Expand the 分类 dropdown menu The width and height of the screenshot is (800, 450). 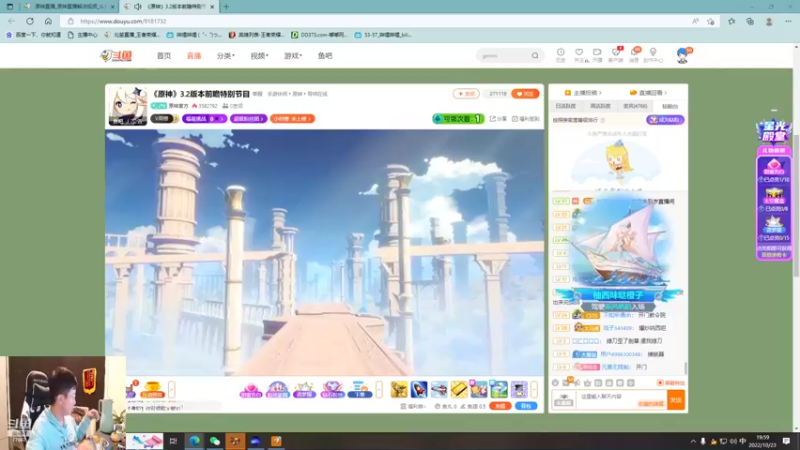226,56
